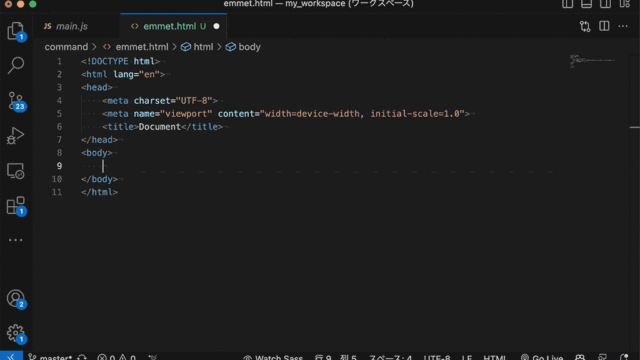Show additional activity bar views ellipsis
This screenshot has height=360, width=640.
pos(16,240)
